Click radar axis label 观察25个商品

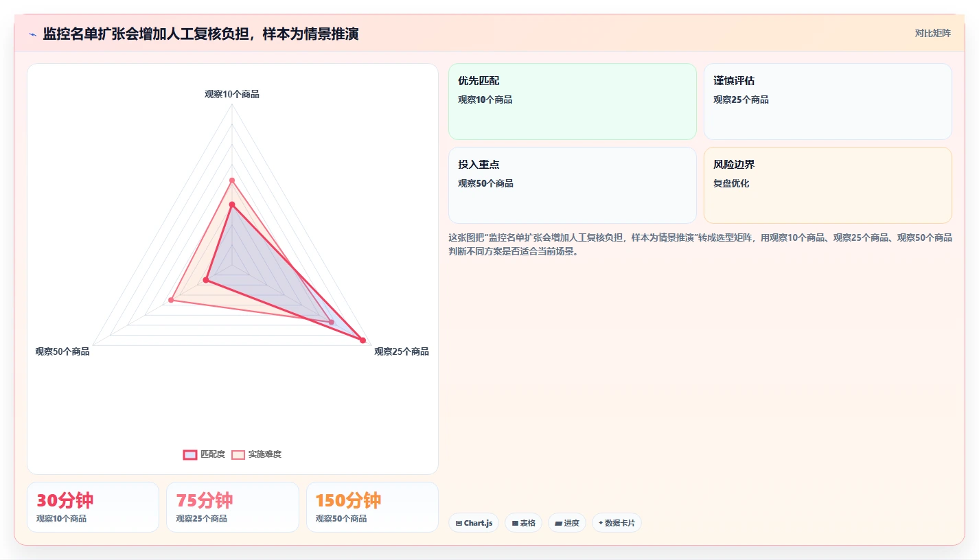402,351
